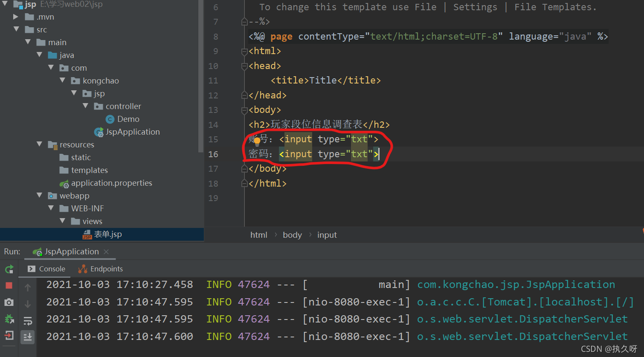
Task: Place cursor on the title tag line
Action: tap(326, 81)
